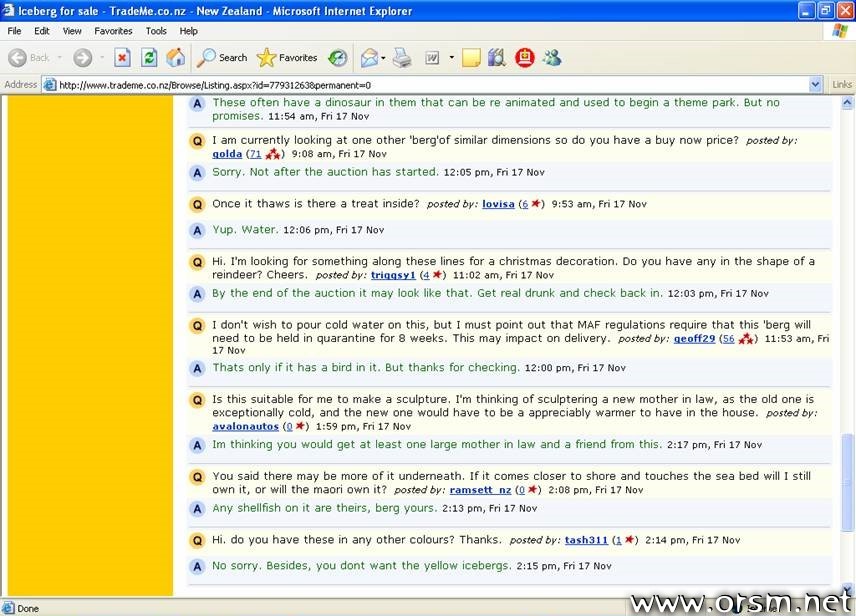Click 'Done' in the status bar
The image size is (856, 616).
coord(28,608)
